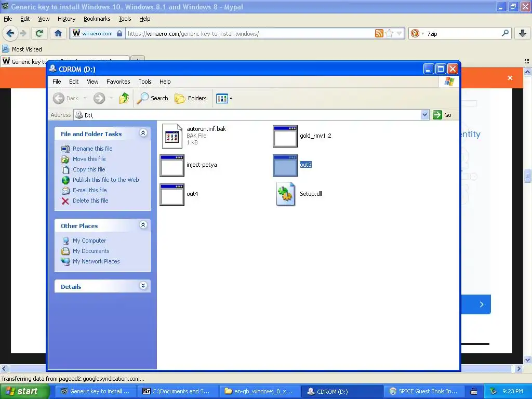Click E-mail this file task

[x=89, y=190]
